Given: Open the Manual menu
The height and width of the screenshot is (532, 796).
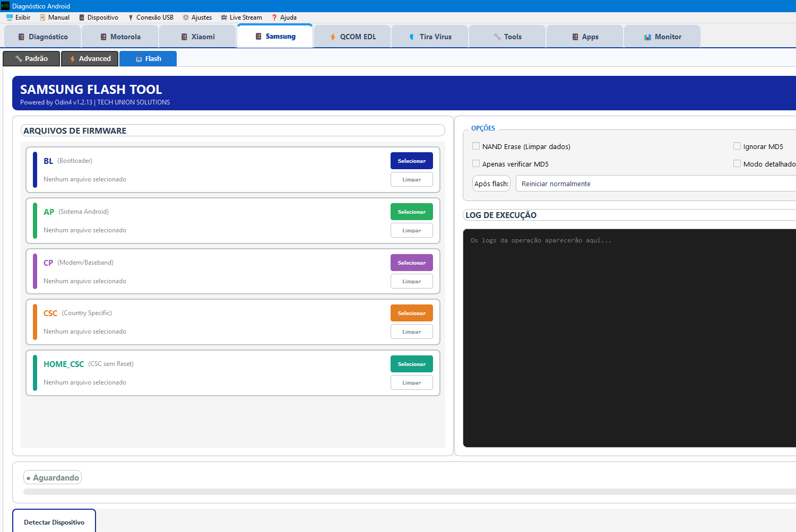Looking at the screenshot, I should point(55,18).
